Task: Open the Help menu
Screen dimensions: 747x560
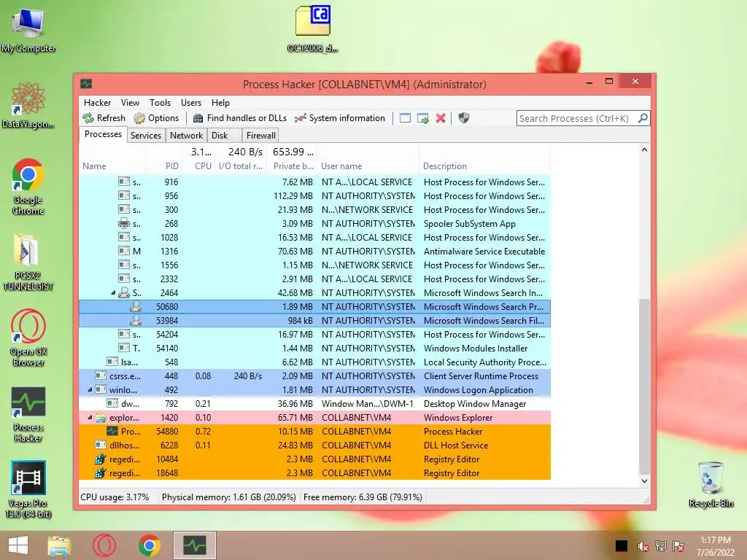Action: pos(220,103)
